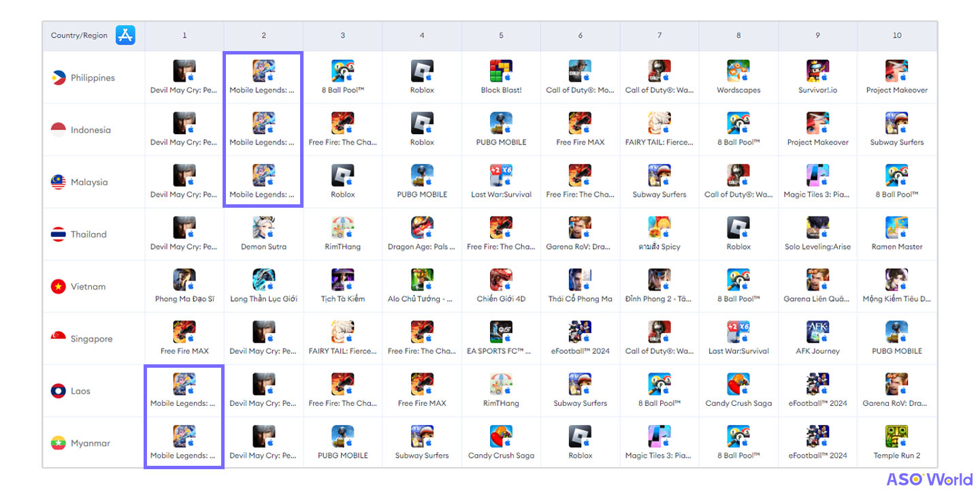The width and height of the screenshot is (980, 491).
Task: Open Tịch Tà Kiếm app name
Action: (x=343, y=299)
